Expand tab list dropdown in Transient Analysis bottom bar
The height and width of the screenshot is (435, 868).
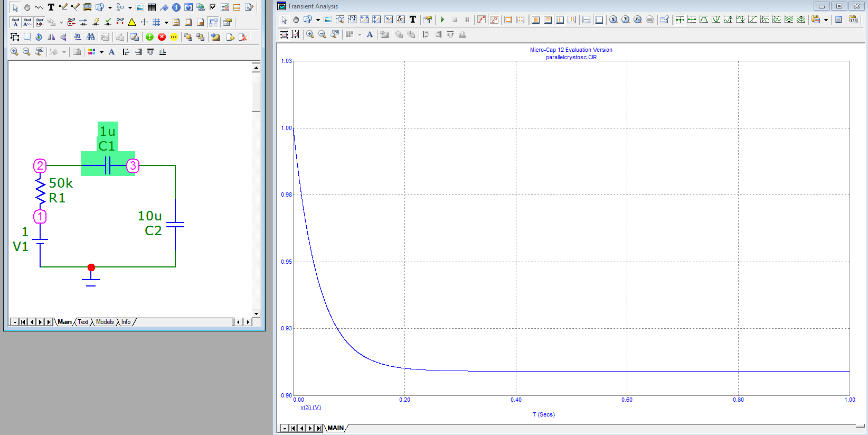click(285, 428)
